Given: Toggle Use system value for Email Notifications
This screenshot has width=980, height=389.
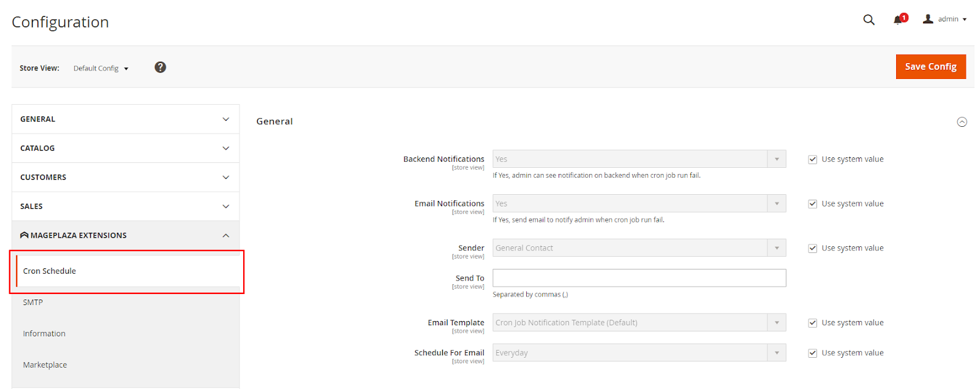Looking at the screenshot, I should [x=813, y=204].
